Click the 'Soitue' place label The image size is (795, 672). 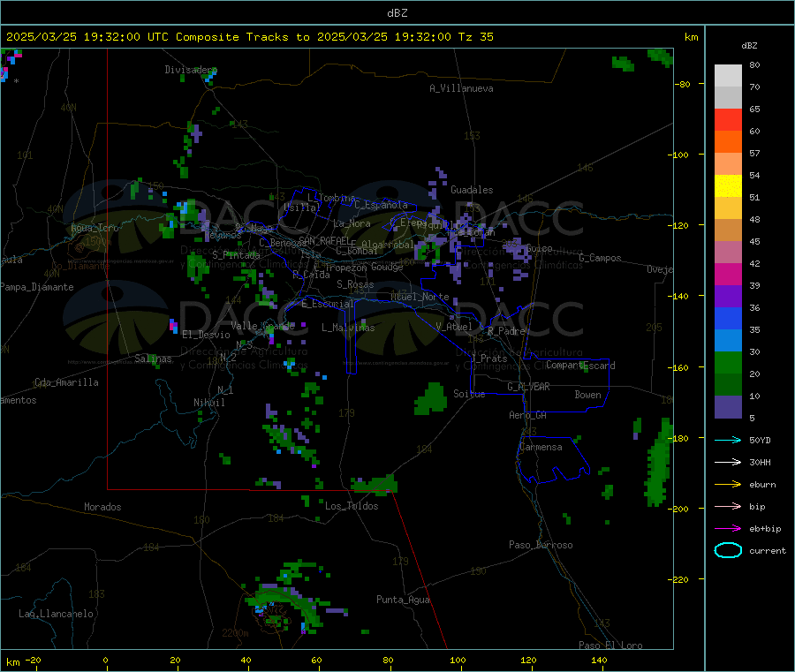[x=469, y=394]
